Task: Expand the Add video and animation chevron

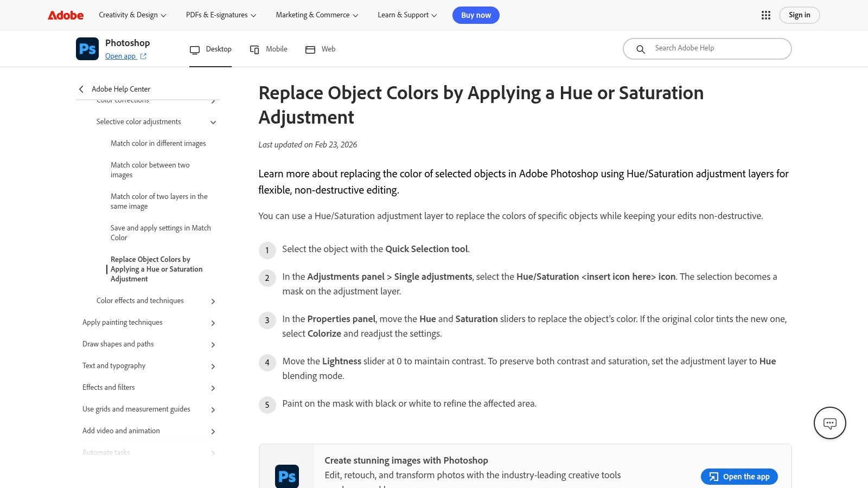Action: click(213, 432)
